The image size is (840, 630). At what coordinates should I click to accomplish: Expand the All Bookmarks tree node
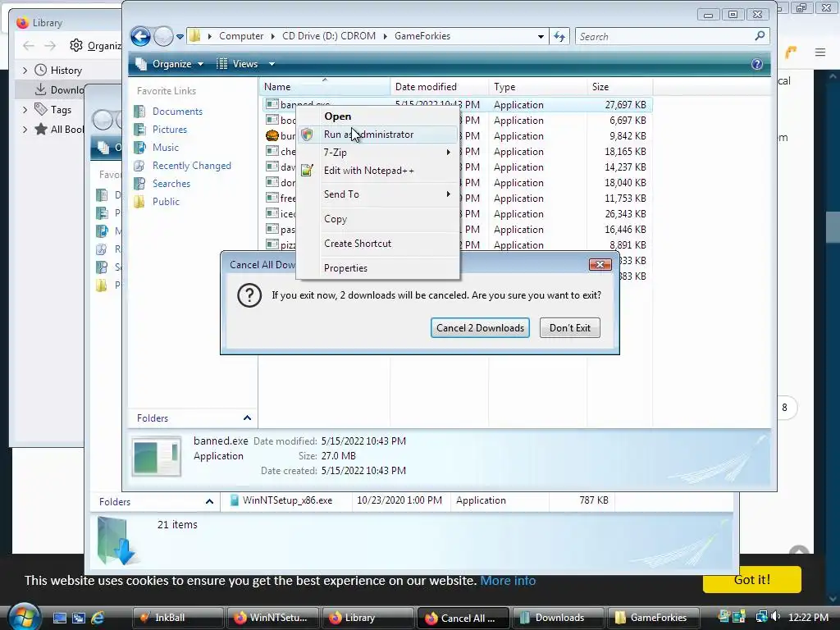[25, 129]
